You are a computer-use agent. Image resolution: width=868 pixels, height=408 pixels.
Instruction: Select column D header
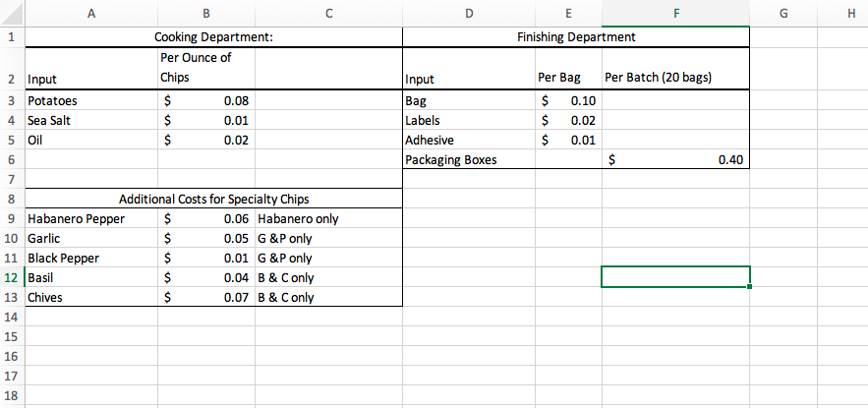tap(469, 14)
